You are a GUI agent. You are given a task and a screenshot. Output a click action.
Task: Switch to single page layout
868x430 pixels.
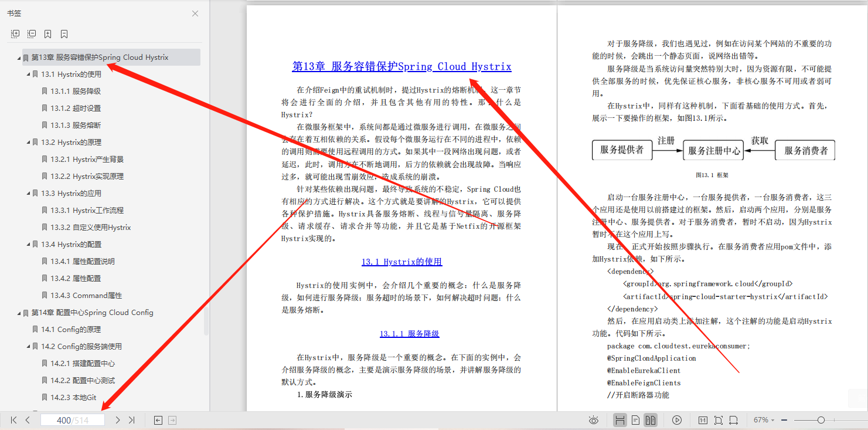click(635, 420)
